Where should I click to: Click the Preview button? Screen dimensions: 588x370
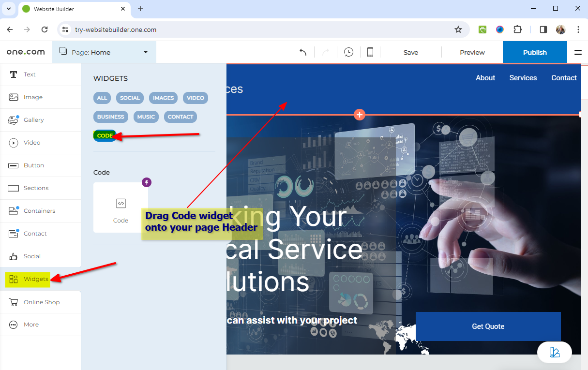pos(472,52)
